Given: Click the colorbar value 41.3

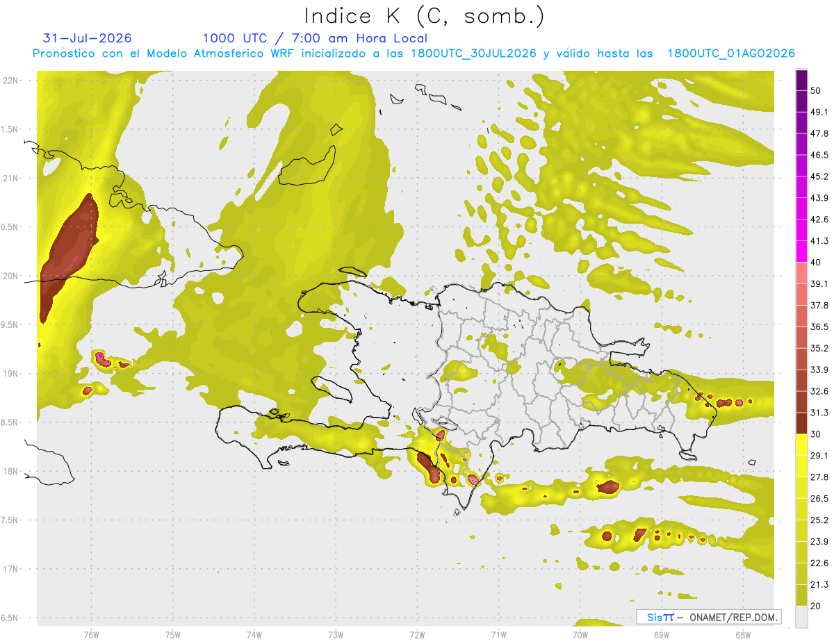Looking at the screenshot, I should point(819,241).
